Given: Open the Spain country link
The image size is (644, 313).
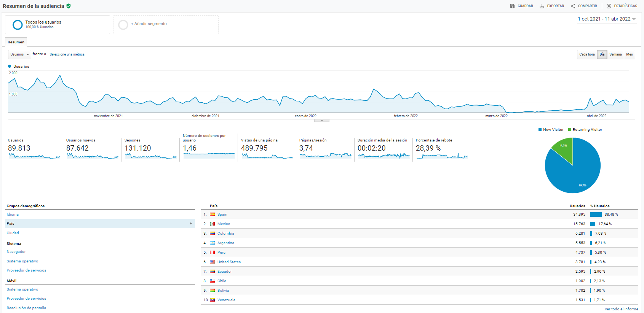Looking at the screenshot, I should tap(222, 214).
